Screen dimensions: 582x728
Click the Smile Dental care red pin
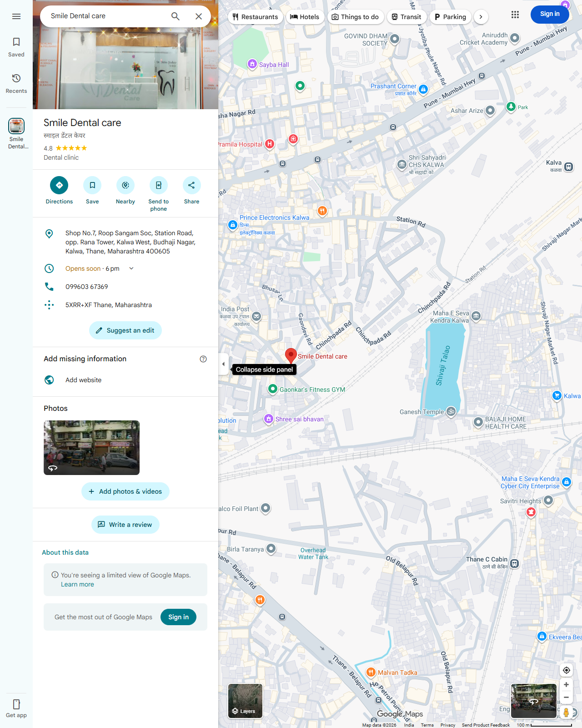click(291, 355)
